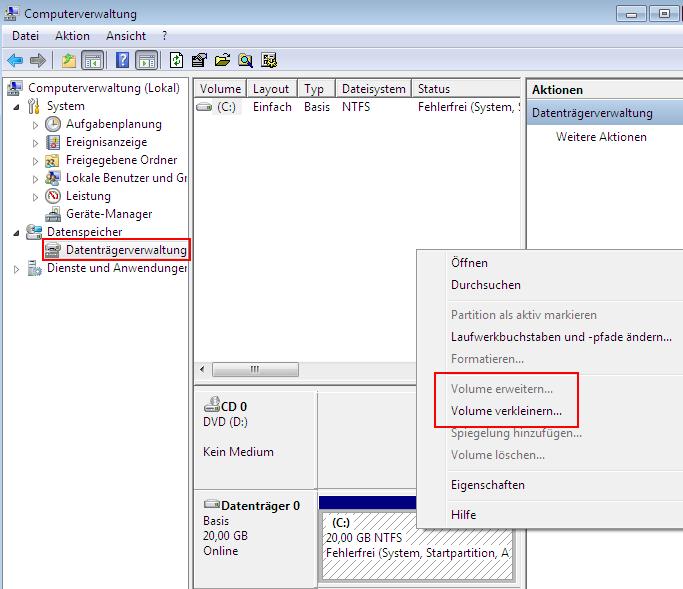Click the Up one level folder icon

click(68, 60)
